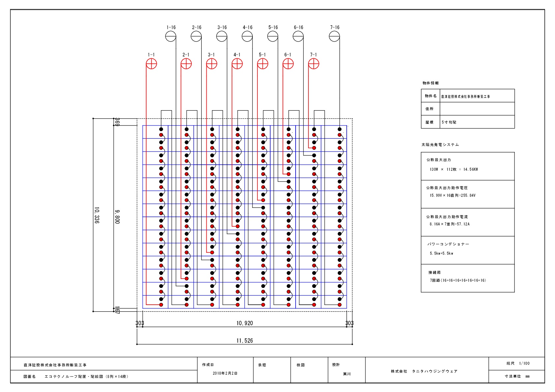Pick the black negative terminal symbol 5-16
The width and height of the screenshot is (555, 392).
point(273,36)
